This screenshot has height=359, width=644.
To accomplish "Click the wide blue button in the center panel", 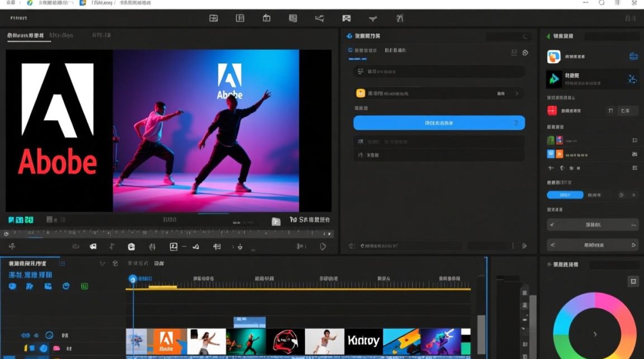I will (439, 123).
